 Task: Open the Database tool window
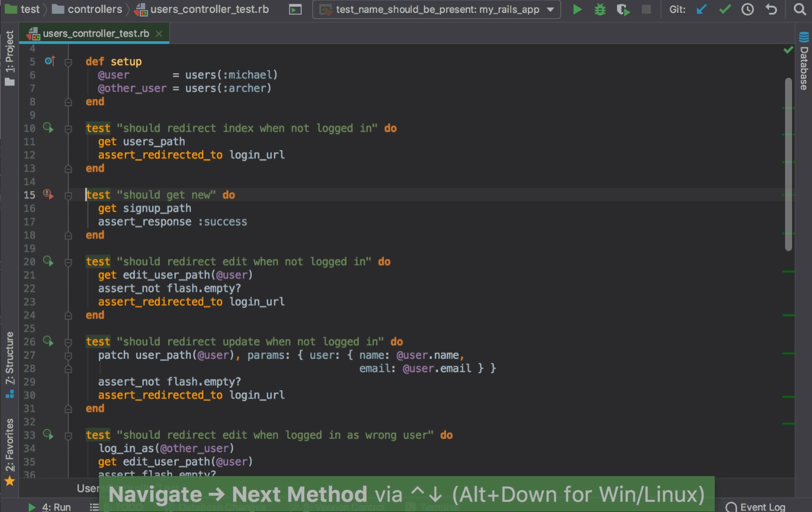click(x=804, y=61)
